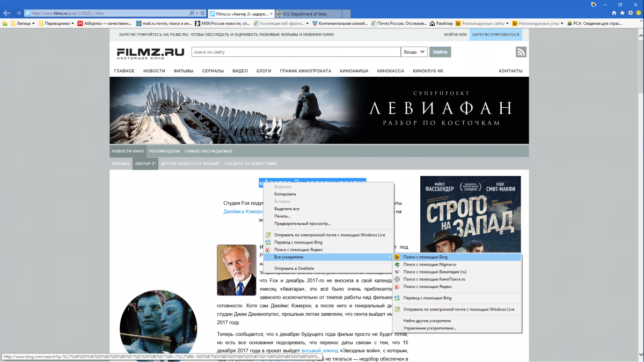Click the browser forward arrow
The height and width of the screenshot is (362, 644).
(19, 13)
